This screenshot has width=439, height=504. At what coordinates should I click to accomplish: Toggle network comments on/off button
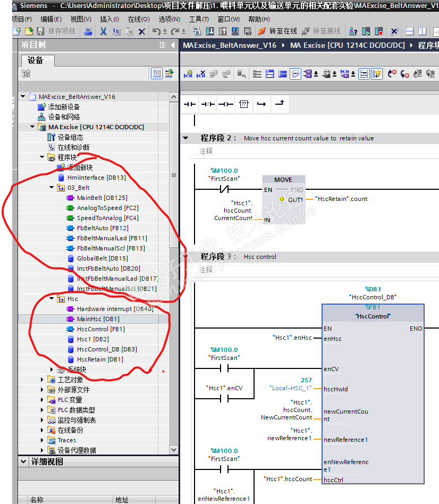click(364, 74)
